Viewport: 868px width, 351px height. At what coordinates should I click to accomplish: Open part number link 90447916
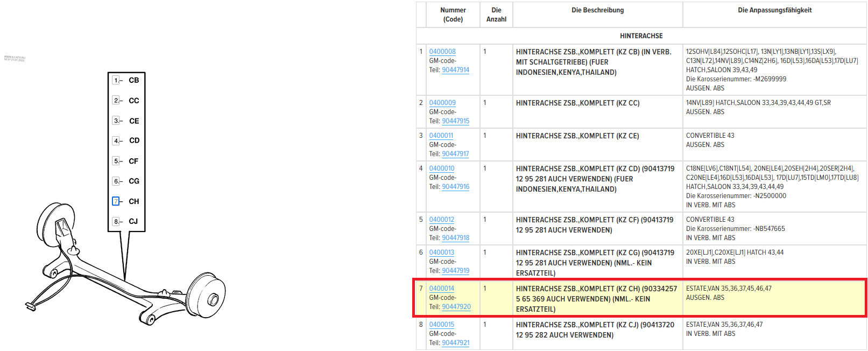(x=455, y=187)
